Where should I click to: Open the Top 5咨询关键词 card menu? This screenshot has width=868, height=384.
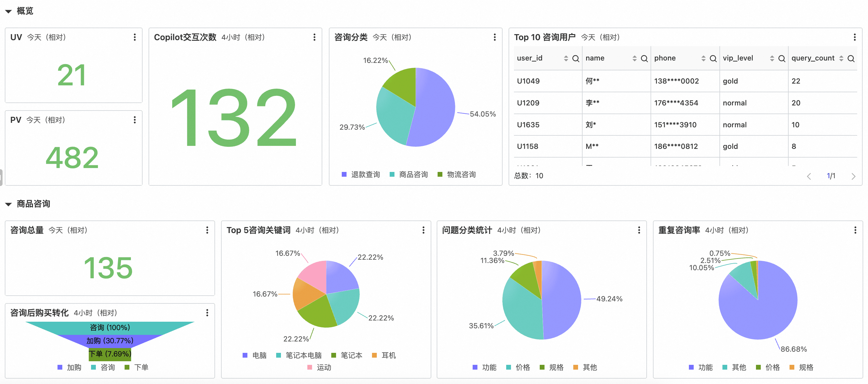423,230
